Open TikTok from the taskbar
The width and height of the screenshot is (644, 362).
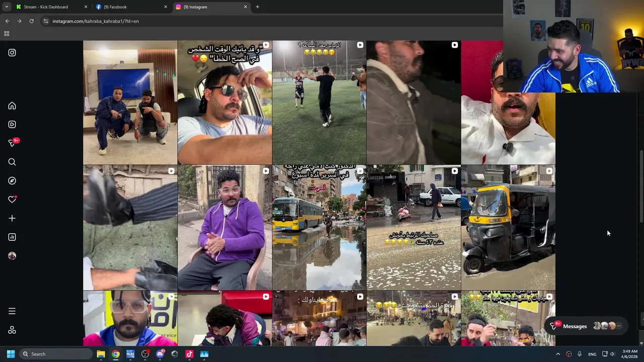(x=189, y=354)
